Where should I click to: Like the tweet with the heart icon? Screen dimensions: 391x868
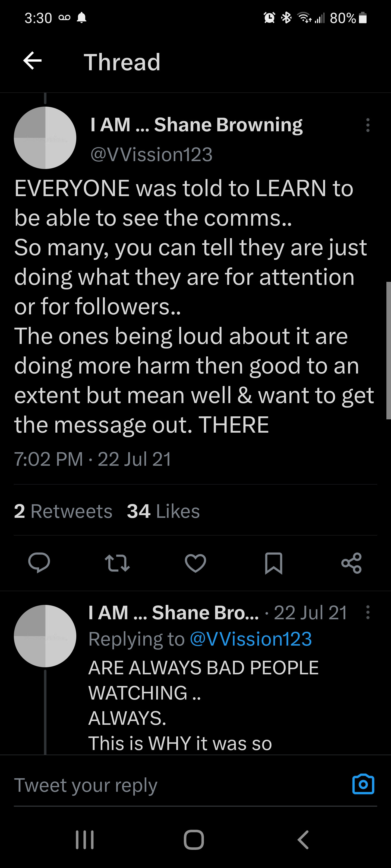195,563
